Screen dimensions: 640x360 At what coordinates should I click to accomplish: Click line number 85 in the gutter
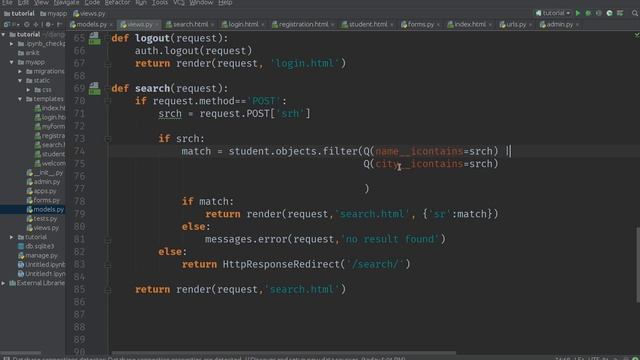click(x=79, y=289)
